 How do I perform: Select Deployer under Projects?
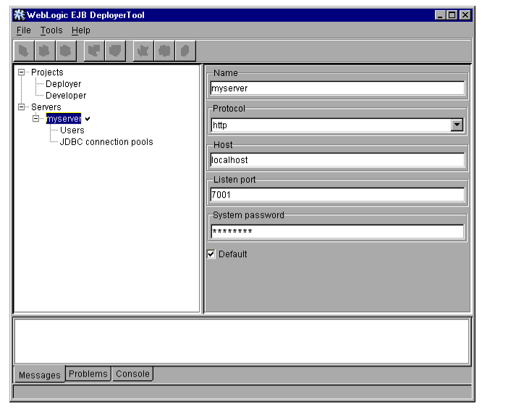pyautogui.click(x=63, y=84)
